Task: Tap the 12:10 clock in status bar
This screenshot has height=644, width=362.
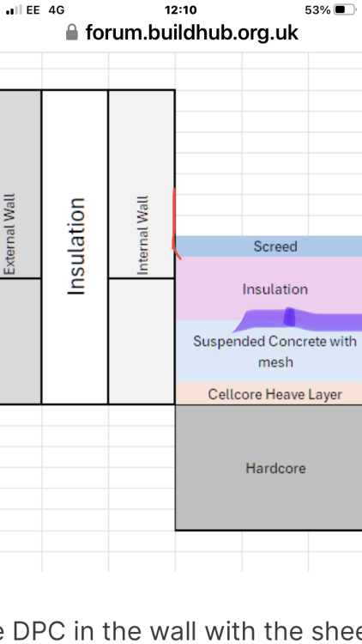Action: pyautogui.click(x=181, y=9)
